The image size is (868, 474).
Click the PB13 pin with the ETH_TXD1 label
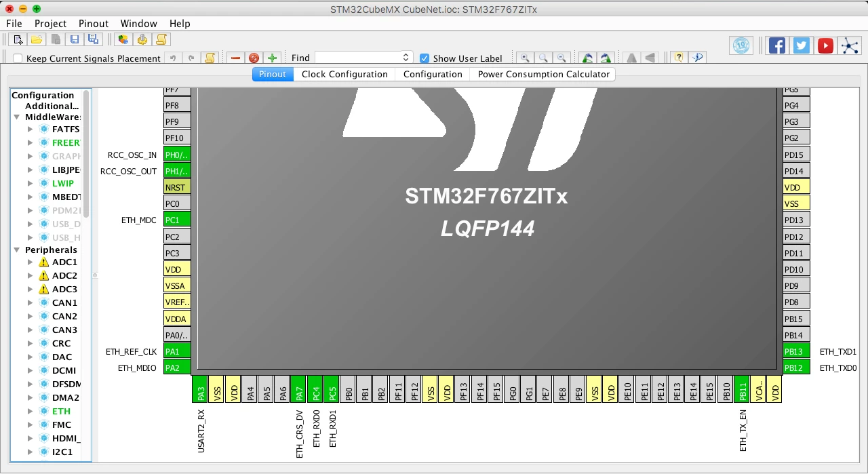796,351
